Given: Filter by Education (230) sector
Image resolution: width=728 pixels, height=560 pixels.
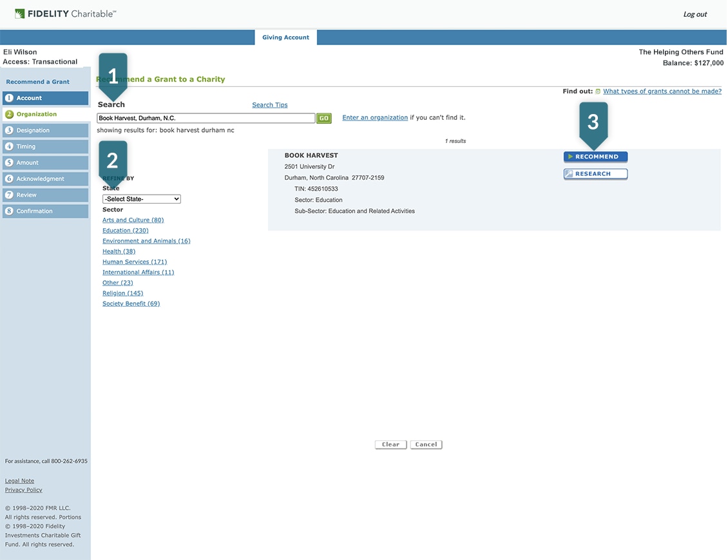Looking at the screenshot, I should coord(126,230).
